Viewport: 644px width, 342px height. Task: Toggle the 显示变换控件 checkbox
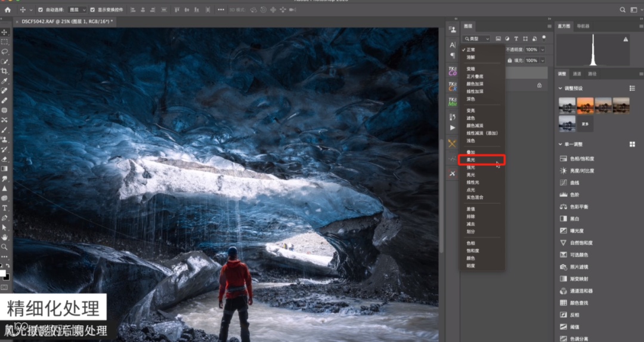92,10
